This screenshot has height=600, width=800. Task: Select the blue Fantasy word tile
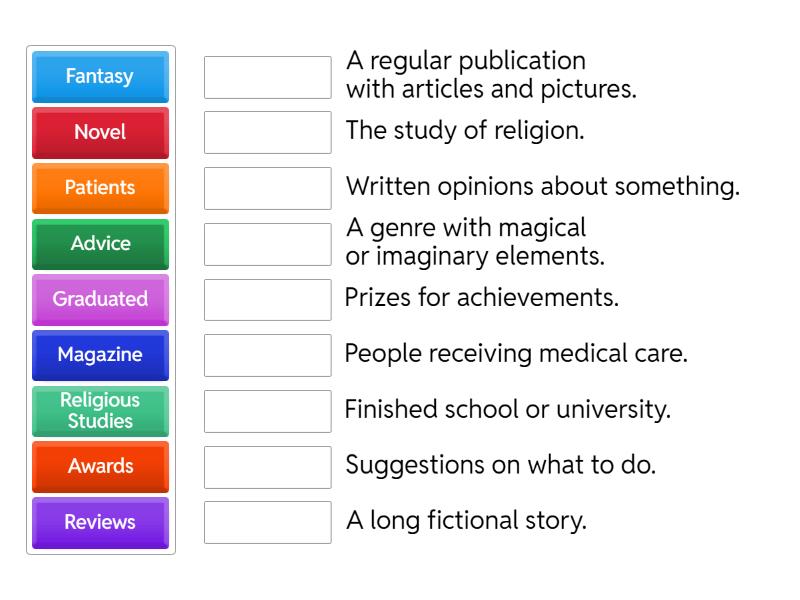[100, 76]
